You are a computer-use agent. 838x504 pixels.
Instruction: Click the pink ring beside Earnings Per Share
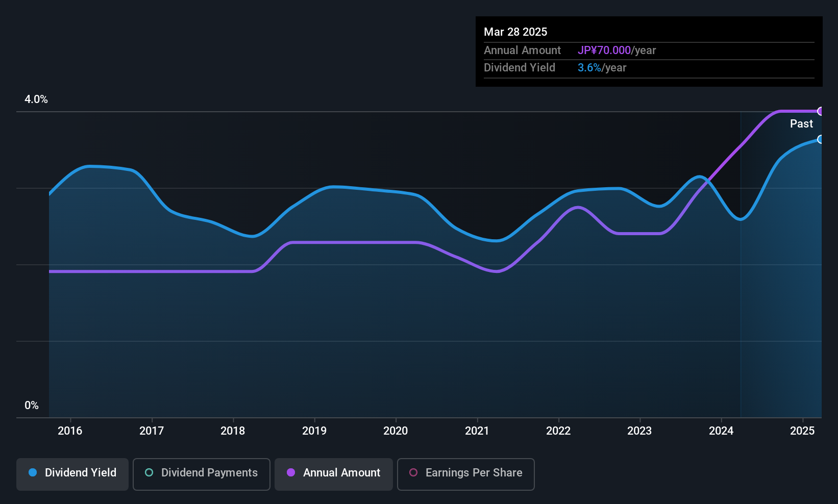[x=413, y=473]
